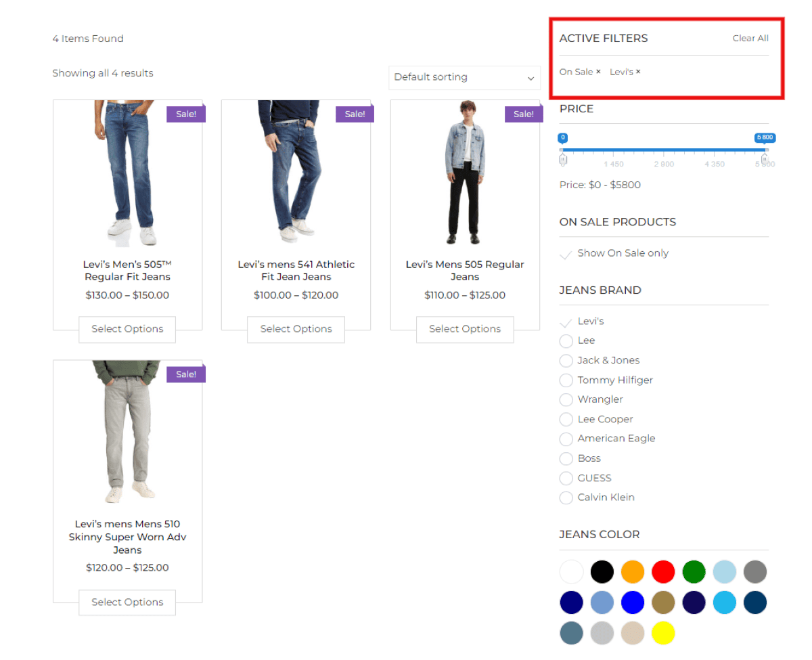The image size is (812, 660).
Task: Select the bright pure blue swatch
Action: pyautogui.click(x=633, y=602)
